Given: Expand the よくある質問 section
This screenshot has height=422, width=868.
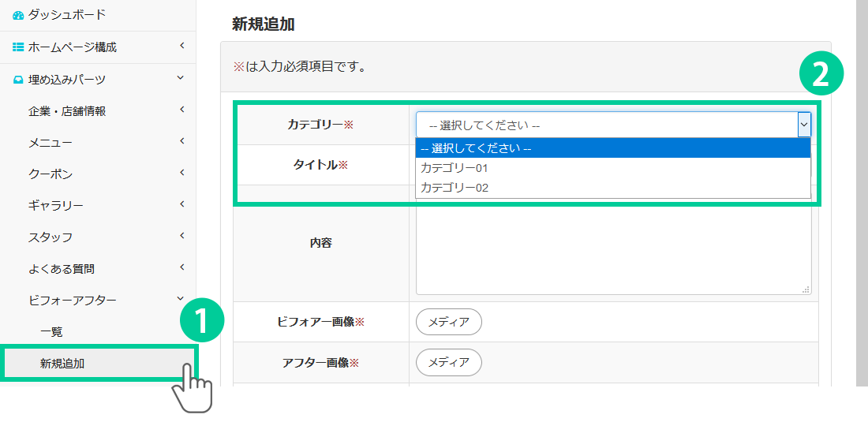Looking at the screenshot, I should click(x=181, y=267).
